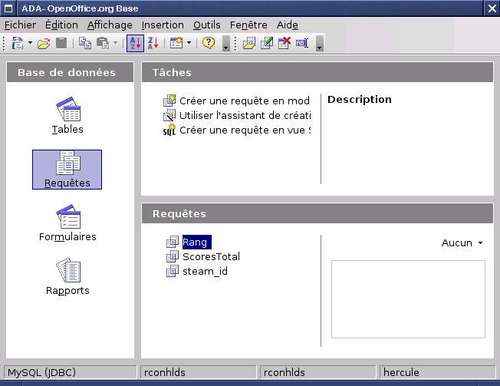The height and width of the screenshot is (386, 500).
Task: Select Tables in database pane
Action: point(68,116)
